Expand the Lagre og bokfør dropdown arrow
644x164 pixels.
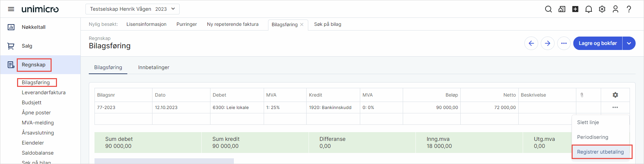[629, 43]
